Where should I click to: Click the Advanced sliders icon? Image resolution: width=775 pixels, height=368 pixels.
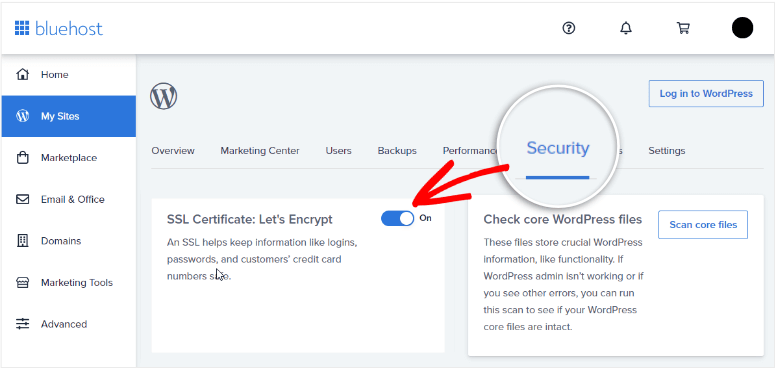(x=23, y=324)
